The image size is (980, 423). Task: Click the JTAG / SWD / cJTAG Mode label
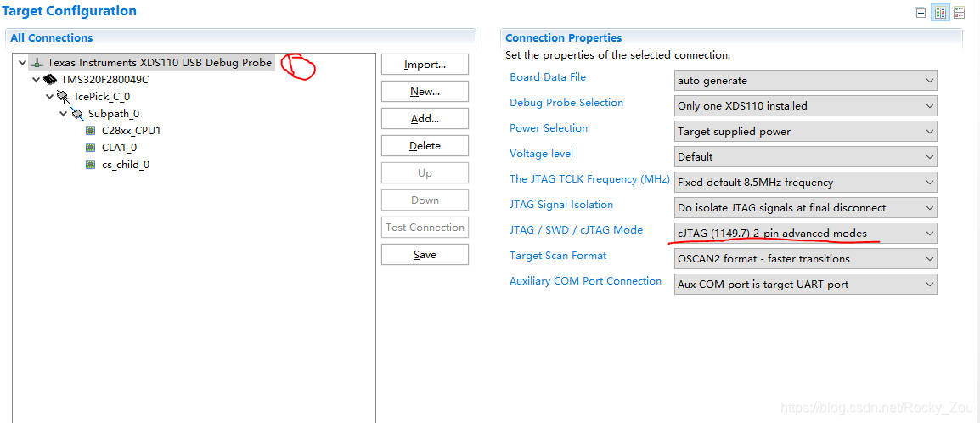click(x=577, y=230)
